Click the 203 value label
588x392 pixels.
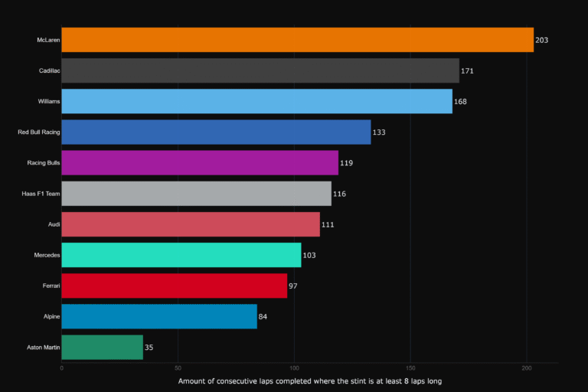[541, 40]
